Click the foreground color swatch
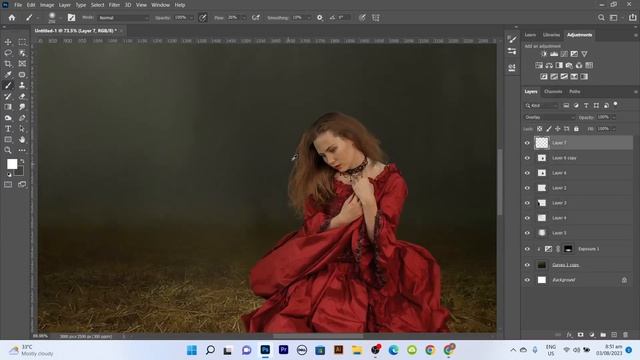The height and width of the screenshot is (360, 640). click(x=12, y=164)
